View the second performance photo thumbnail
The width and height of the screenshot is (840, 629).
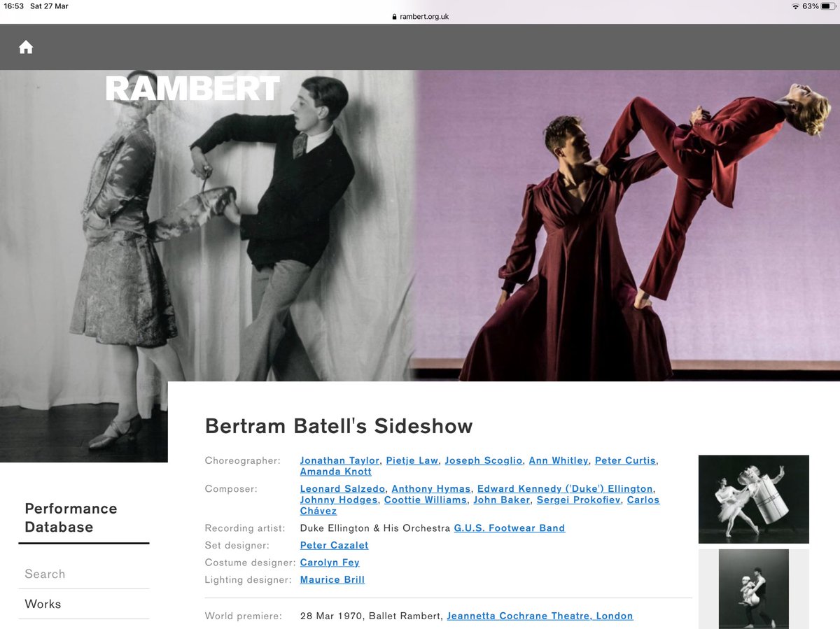(x=754, y=589)
